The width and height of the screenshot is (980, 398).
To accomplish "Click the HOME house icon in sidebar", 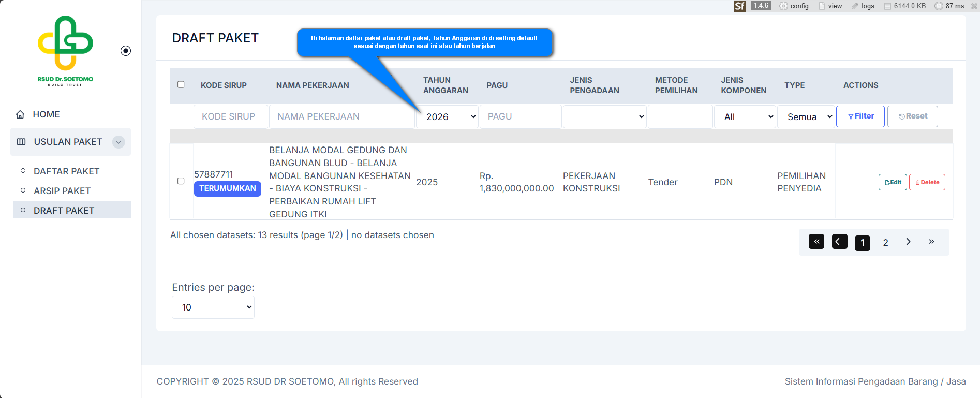I will tap(20, 114).
